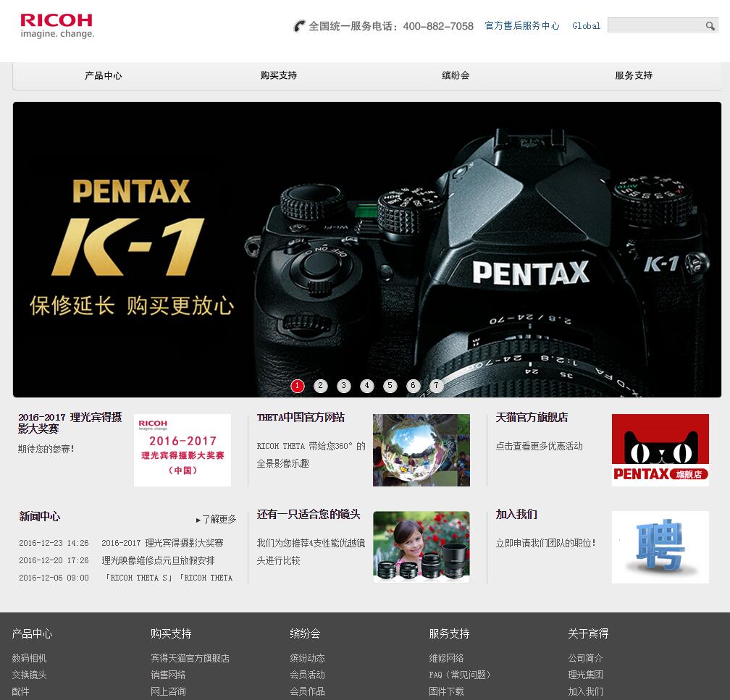Viewport: 730px width, 700px height.
Task: Click the blue 聘 recruitment icon
Action: (x=660, y=547)
